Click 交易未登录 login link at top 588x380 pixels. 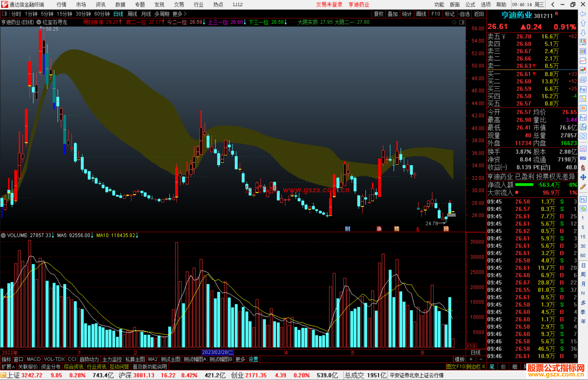[x=329, y=5]
